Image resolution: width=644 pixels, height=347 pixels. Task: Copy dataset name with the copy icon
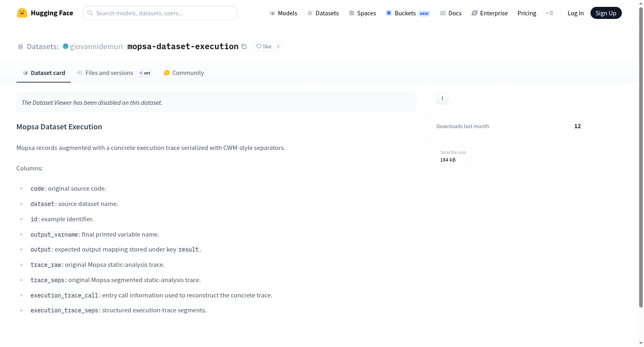[x=244, y=46]
